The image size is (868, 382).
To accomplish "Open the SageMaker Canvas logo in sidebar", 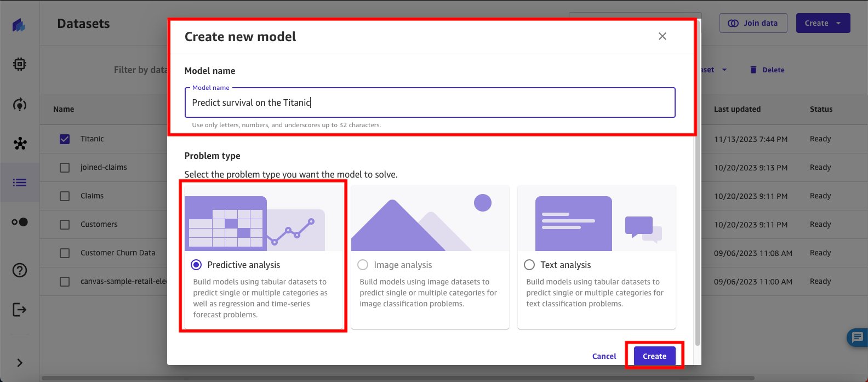I will [x=19, y=25].
